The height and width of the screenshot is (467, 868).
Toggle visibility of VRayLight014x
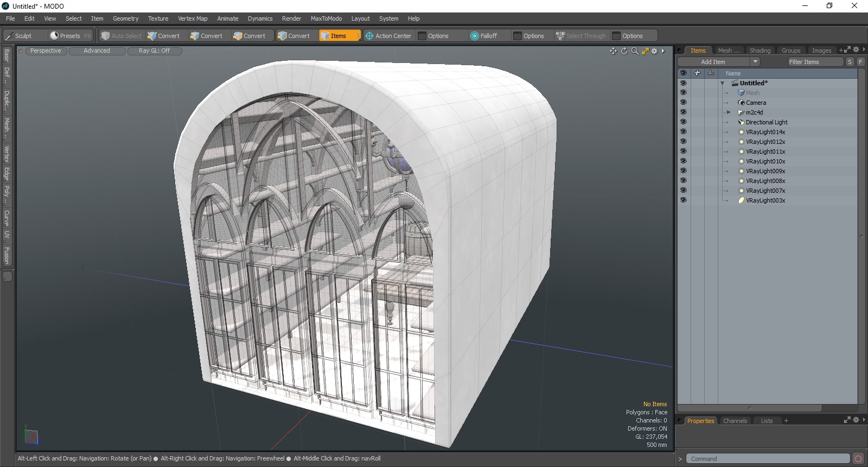[683, 132]
